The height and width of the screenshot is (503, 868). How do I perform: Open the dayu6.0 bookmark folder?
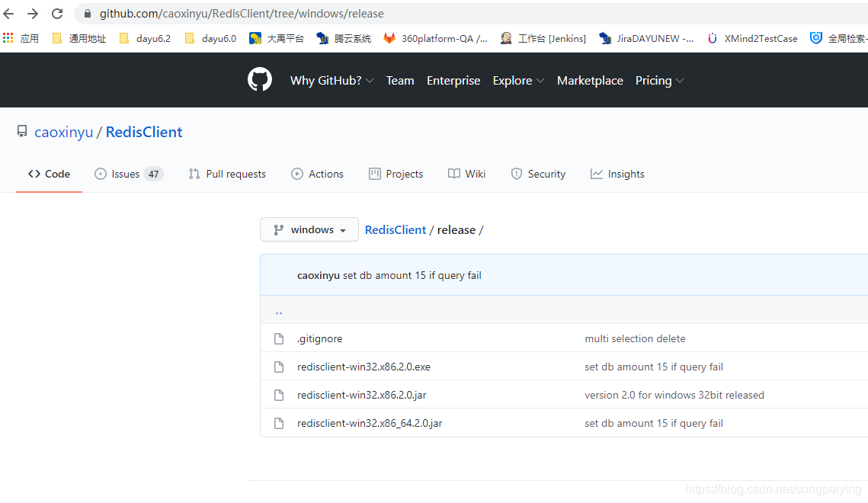click(210, 38)
